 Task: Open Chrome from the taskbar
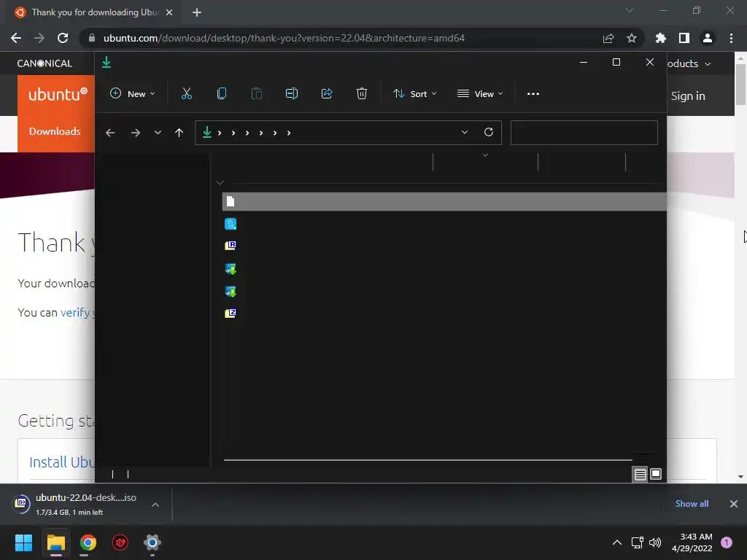[88, 542]
